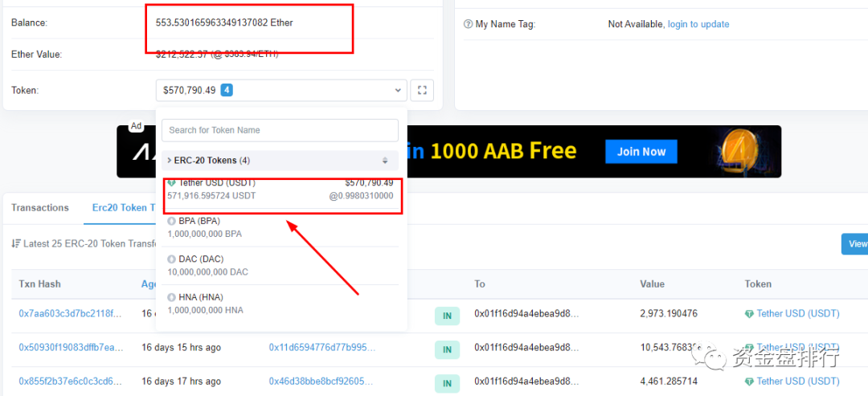Click the 16 days 15 hrs ago age
This screenshot has height=396, width=868.
(x=181, y=347)
